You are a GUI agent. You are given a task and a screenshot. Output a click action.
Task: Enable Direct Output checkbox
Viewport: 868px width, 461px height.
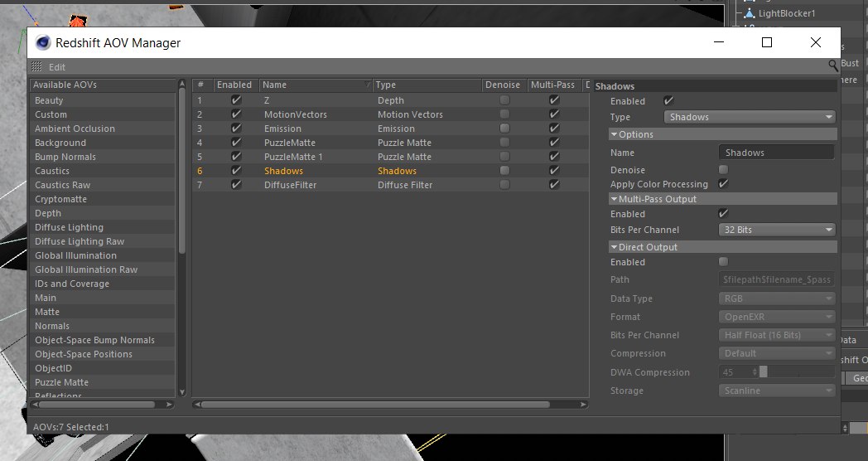(723, 261)
